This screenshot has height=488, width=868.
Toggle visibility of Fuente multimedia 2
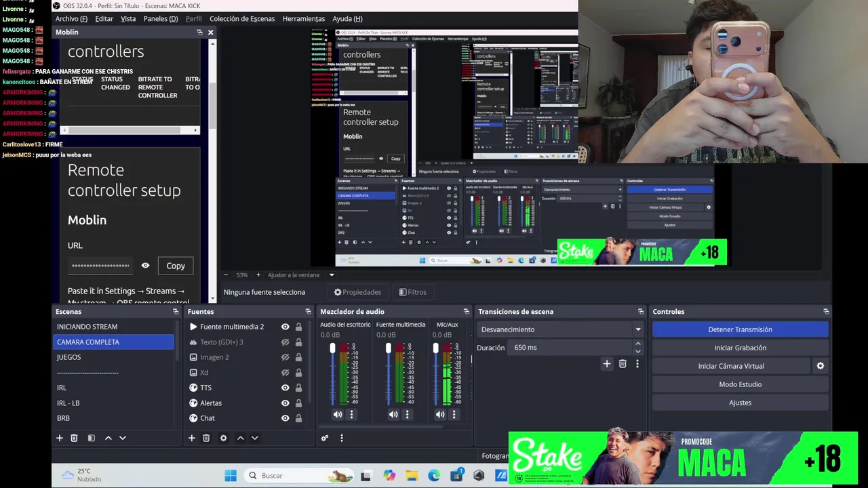[x=285, y=327]
